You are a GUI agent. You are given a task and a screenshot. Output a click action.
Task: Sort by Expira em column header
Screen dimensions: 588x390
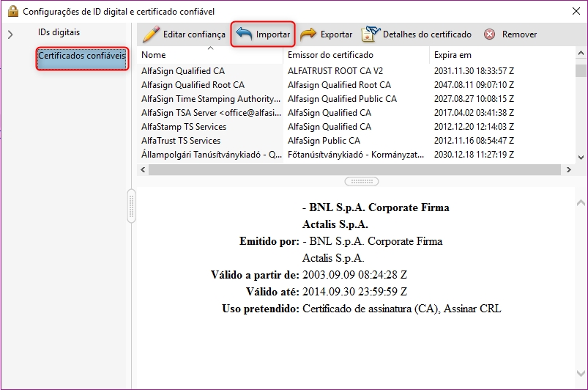tap(501, 55)
